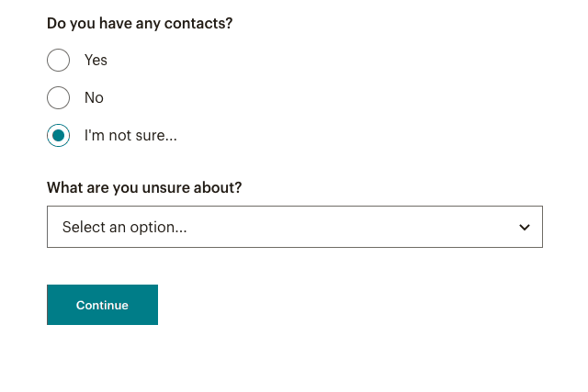Answer "Yes" to having contacts

[58, 61]
